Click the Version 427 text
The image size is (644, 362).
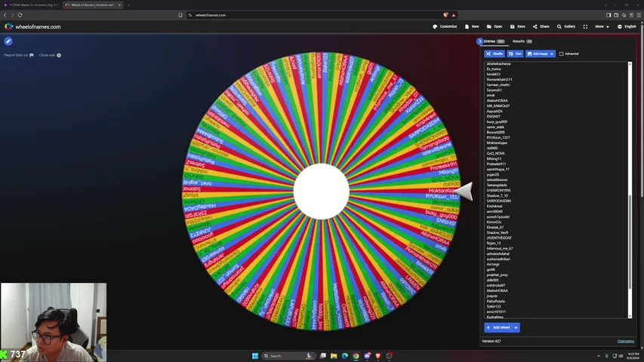pyautogui.click(x=491, y=341)
